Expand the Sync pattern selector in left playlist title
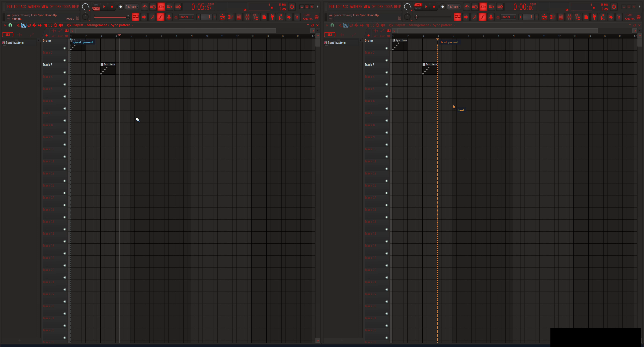Screen dimensions: 644x347 pyautogui.click(x=122, y=25)
